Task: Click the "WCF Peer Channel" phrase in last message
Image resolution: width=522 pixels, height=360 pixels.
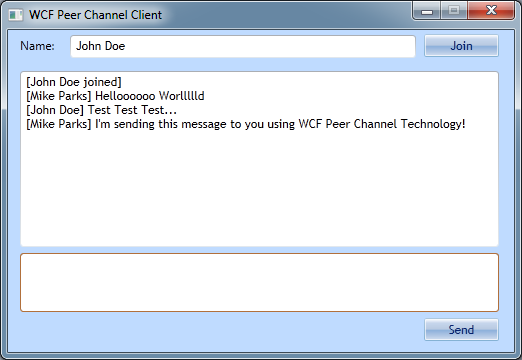Action: pyautogui.click(x=348, y=124)
